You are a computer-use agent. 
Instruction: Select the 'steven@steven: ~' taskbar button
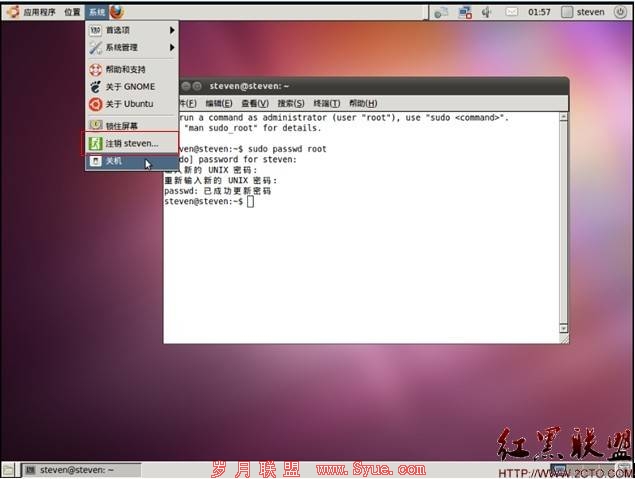pyautogui.click(x=81, y=470)
